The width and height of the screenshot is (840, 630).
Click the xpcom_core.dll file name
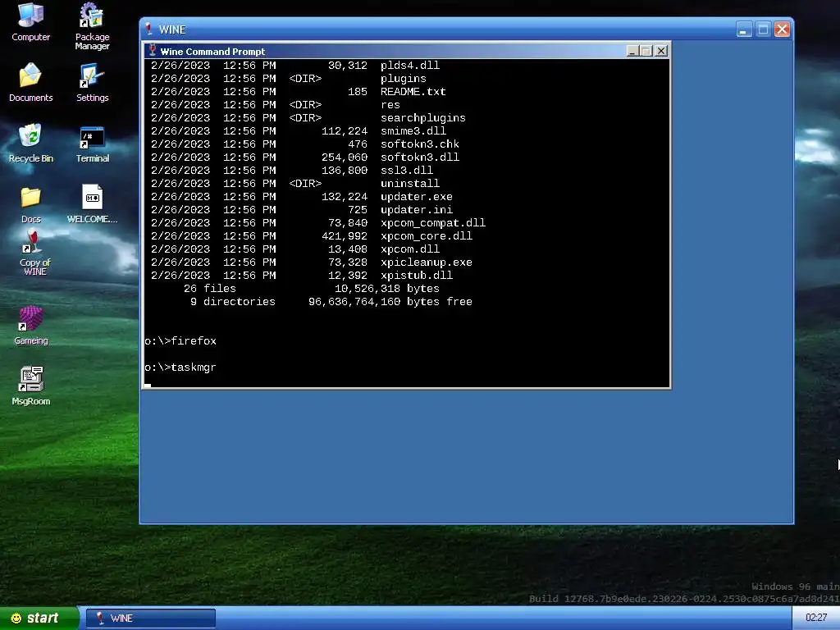coord(427,236)
